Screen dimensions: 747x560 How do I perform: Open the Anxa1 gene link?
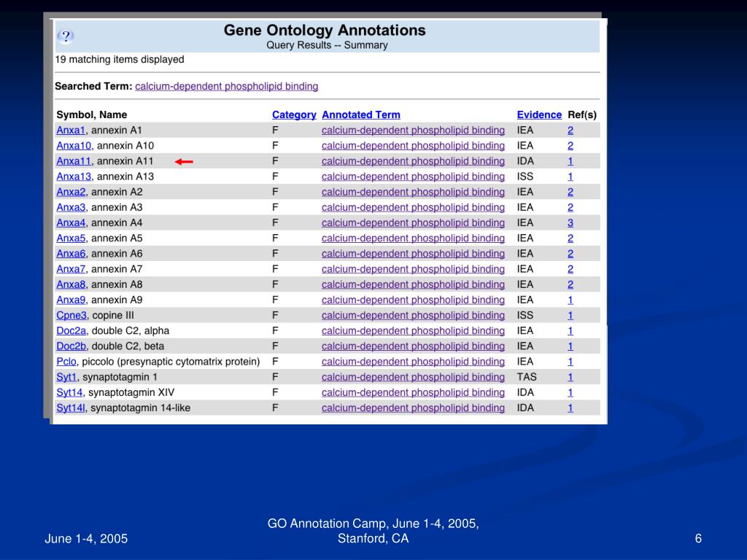point(71,130)
